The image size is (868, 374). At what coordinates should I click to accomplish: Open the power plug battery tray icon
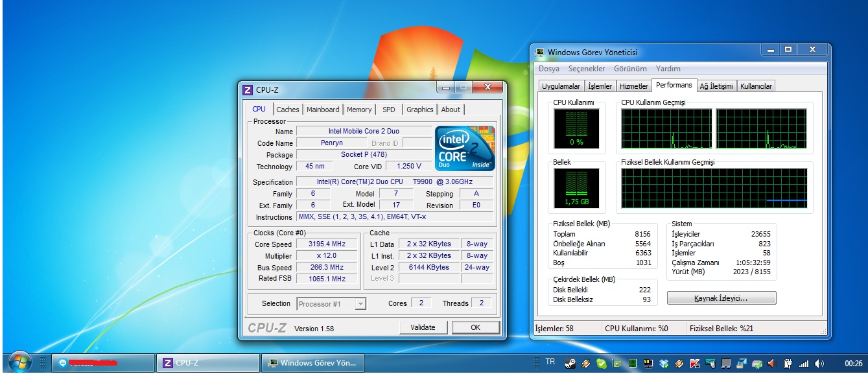coord(788,364)
